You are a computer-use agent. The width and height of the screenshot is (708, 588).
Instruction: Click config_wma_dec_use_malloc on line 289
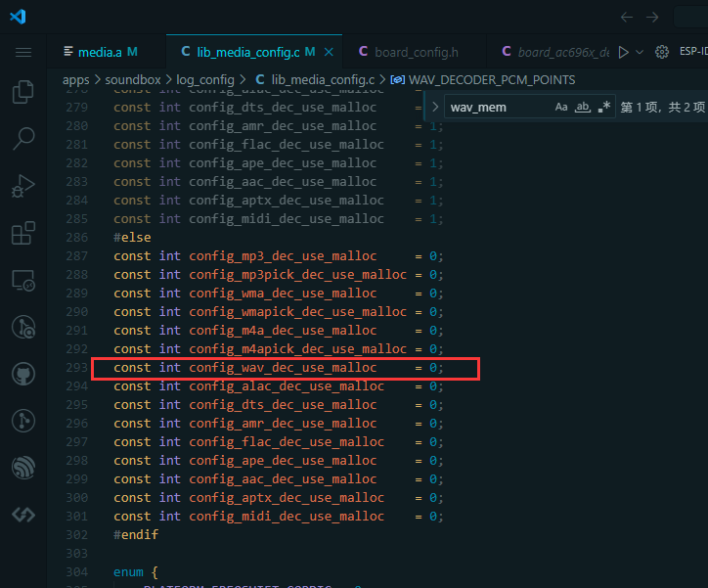(x=283, y=294)
